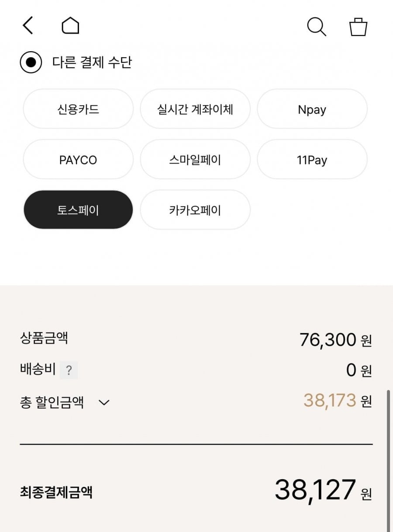
Task: Choose 신용카드 payment method
Action: 78,109
